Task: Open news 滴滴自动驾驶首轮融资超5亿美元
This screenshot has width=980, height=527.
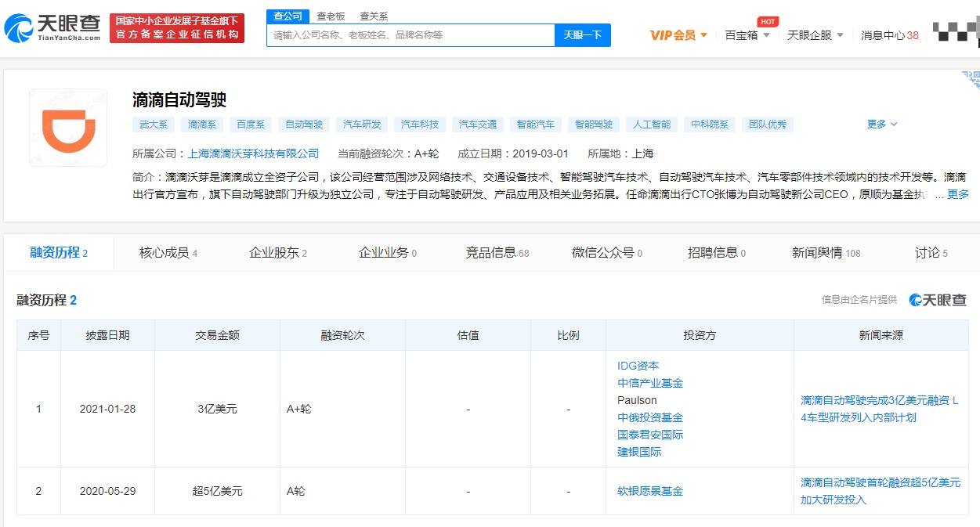Action: pos(880,491)
